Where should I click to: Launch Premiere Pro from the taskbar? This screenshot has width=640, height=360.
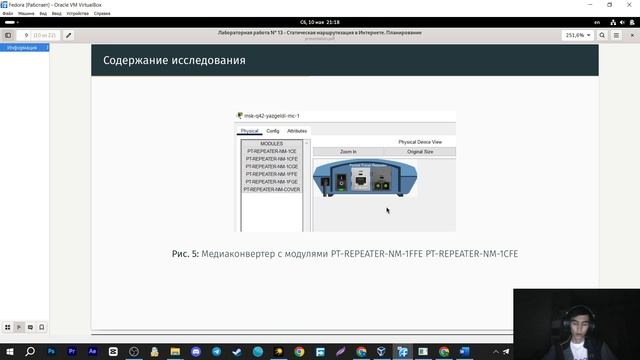pos(72,351)
